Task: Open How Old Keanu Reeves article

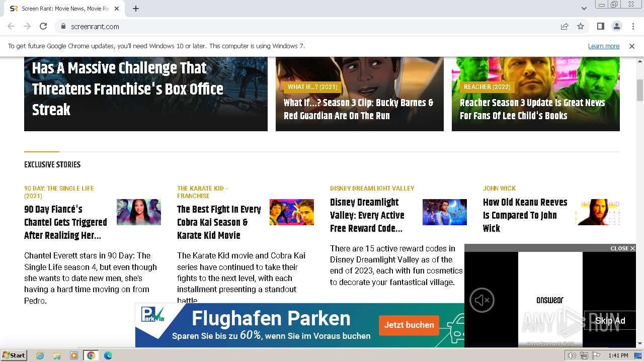Action: tap(525, 215)
